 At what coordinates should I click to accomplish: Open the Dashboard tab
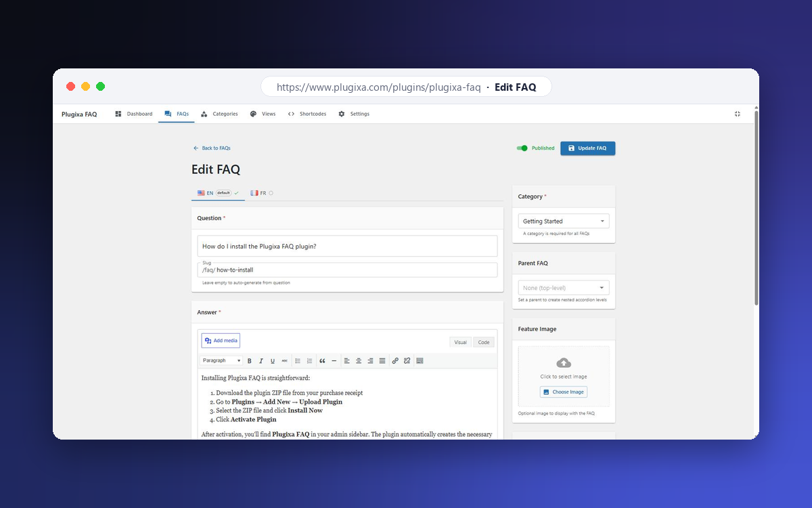[x=134, y=114]
